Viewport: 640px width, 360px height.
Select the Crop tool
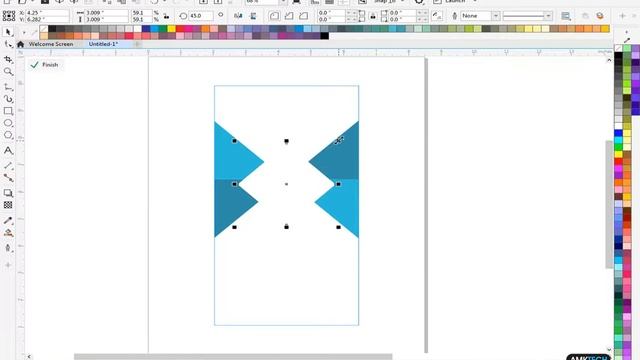(x=8, y=60)
